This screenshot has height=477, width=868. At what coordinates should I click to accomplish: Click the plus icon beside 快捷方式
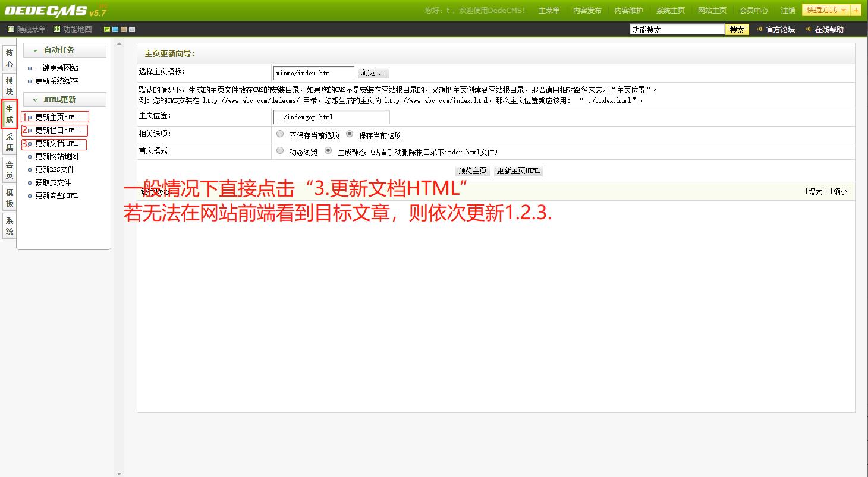[856, 10]
